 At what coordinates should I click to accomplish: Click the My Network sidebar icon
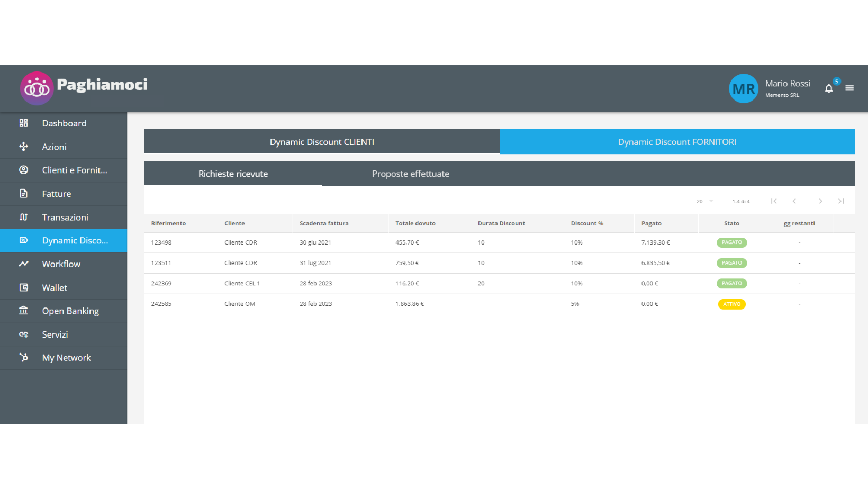23,358
